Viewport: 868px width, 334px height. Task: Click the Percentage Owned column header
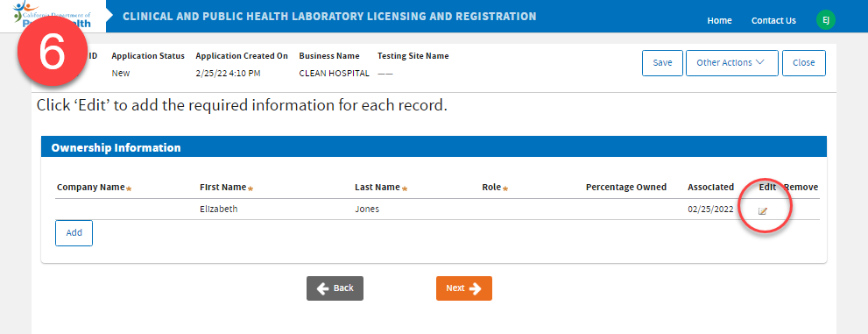click(626, 188)
